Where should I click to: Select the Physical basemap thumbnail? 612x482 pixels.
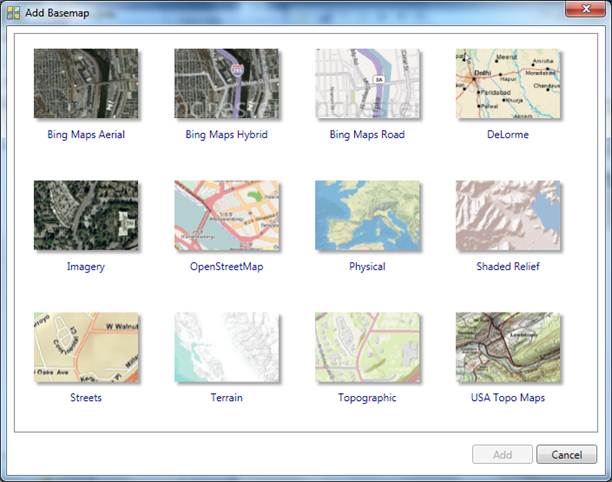tap(367, 215)
